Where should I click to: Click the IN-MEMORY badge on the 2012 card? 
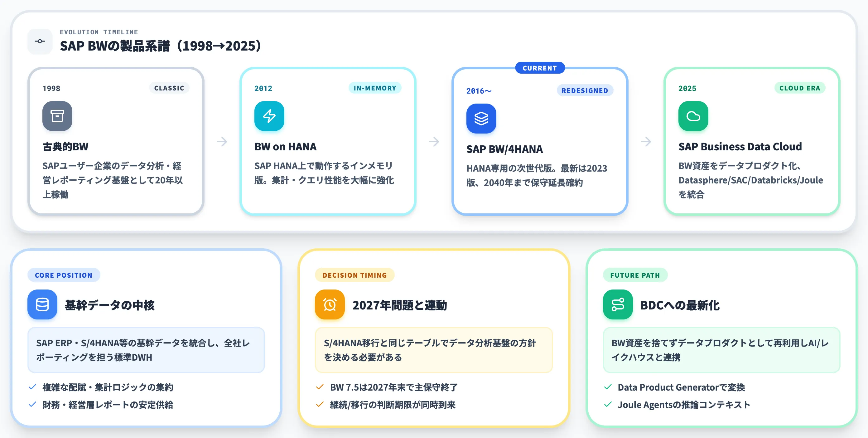(x=375, y=88)
